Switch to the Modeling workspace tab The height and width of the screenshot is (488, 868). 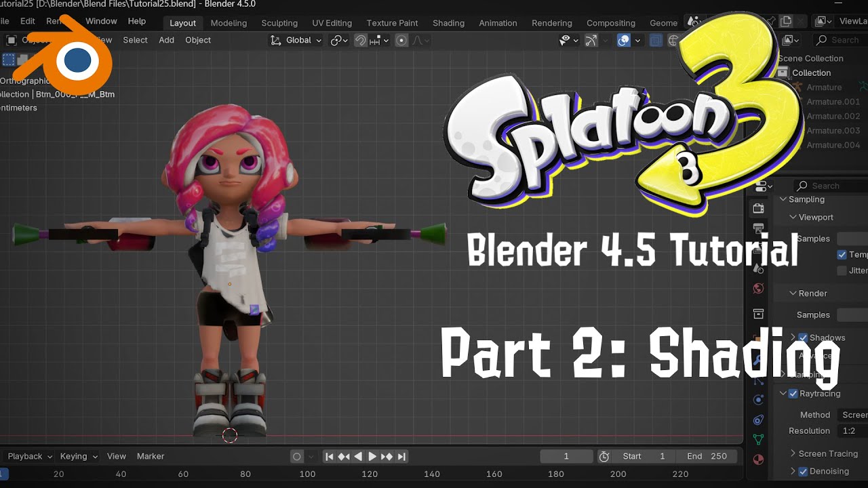(229, 23)
